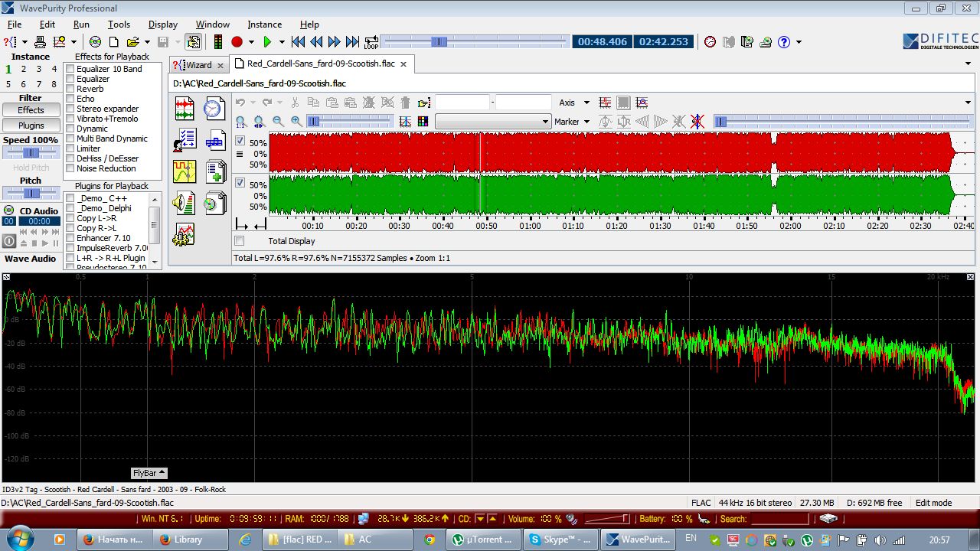The height and width of the screenshot is (551, 980).
Task: Select instance number 2
Action: [x=24, y=69]
